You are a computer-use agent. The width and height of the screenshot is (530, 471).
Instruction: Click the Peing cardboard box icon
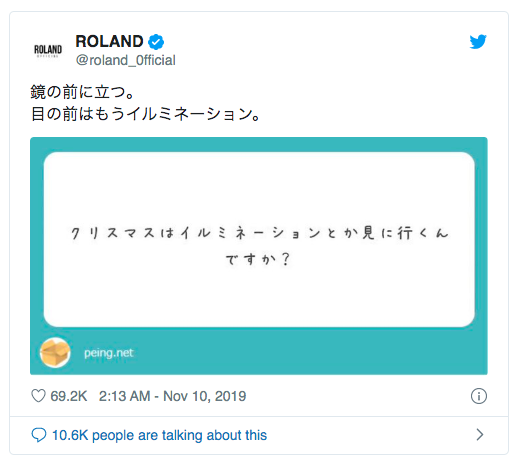tap(55, 352)
